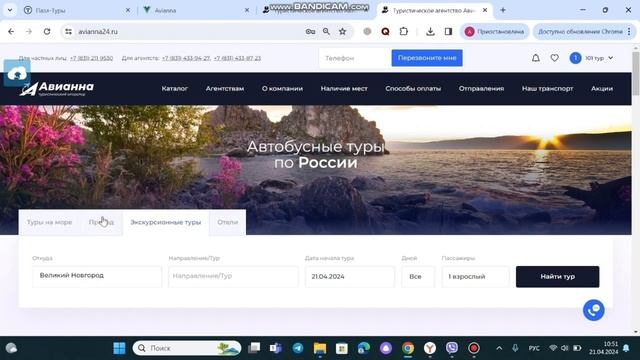Viewport: 640px width, 360px height.
Task: Open taskbar clock showing 21.04.2024
Action: 603,348
